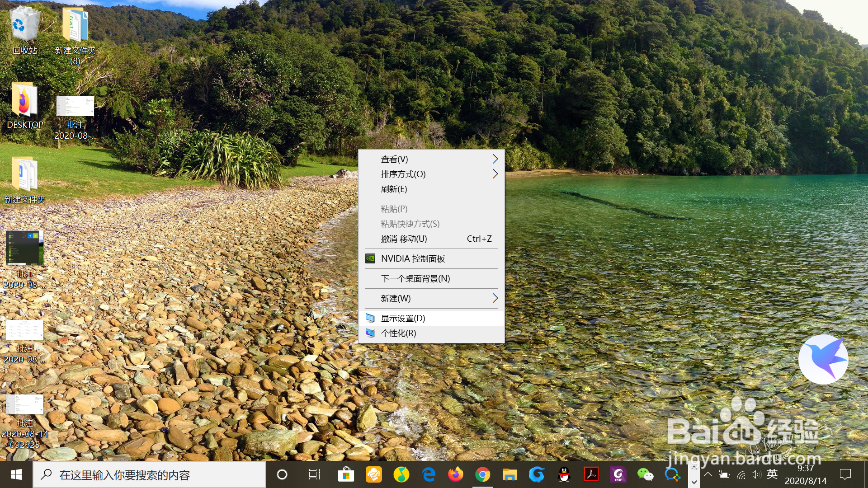Select Undo Move (撤消 移动) entry
Image resolution: width=868 pixels, height=488 pixels.
[404, 239]
